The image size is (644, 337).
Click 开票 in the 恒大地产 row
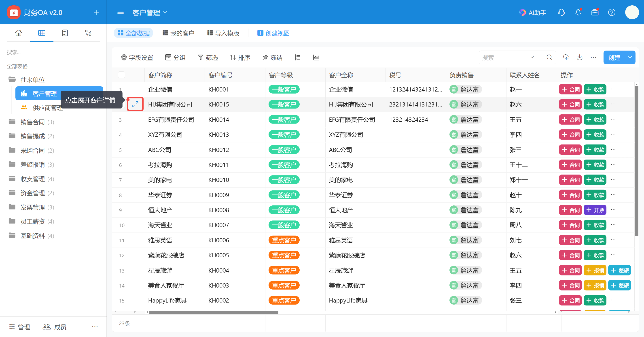pyautogui.click(x=595, y=210)
